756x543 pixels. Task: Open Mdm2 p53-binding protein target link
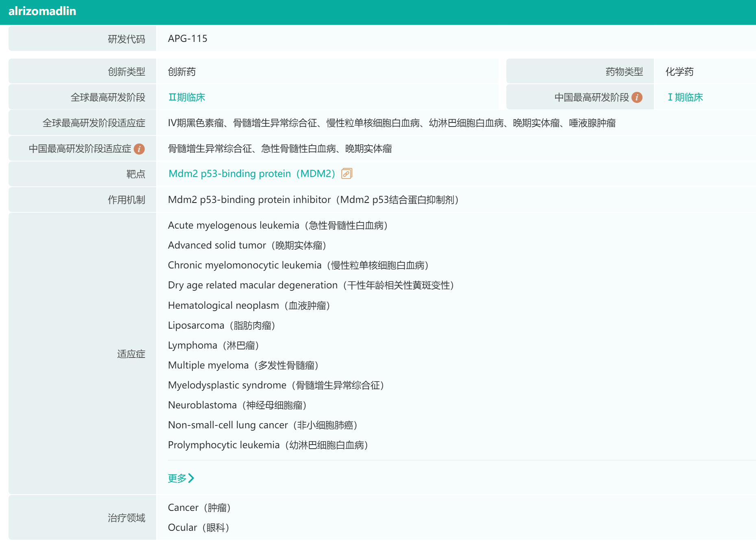pyautogui.click(x=251, y=174)
